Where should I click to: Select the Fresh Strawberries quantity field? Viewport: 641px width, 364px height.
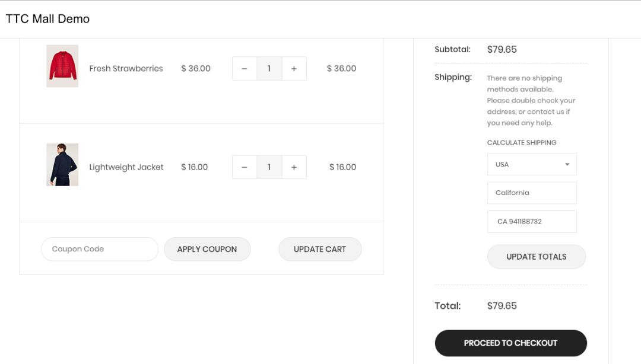click(x=269, y=69)
